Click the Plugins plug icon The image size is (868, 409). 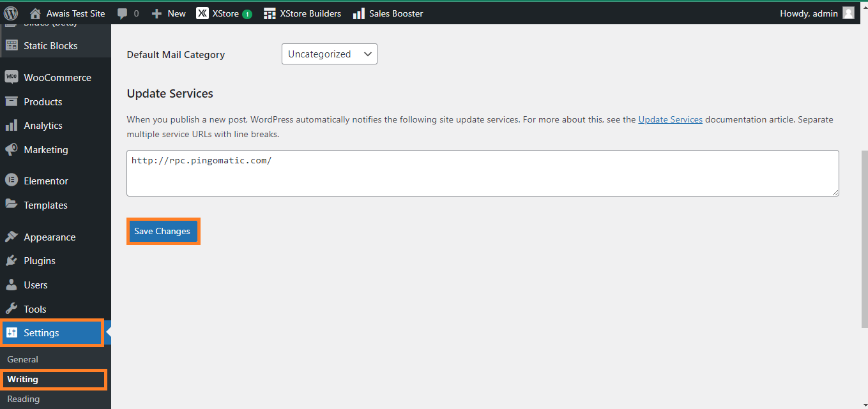[x=11, y=260]
